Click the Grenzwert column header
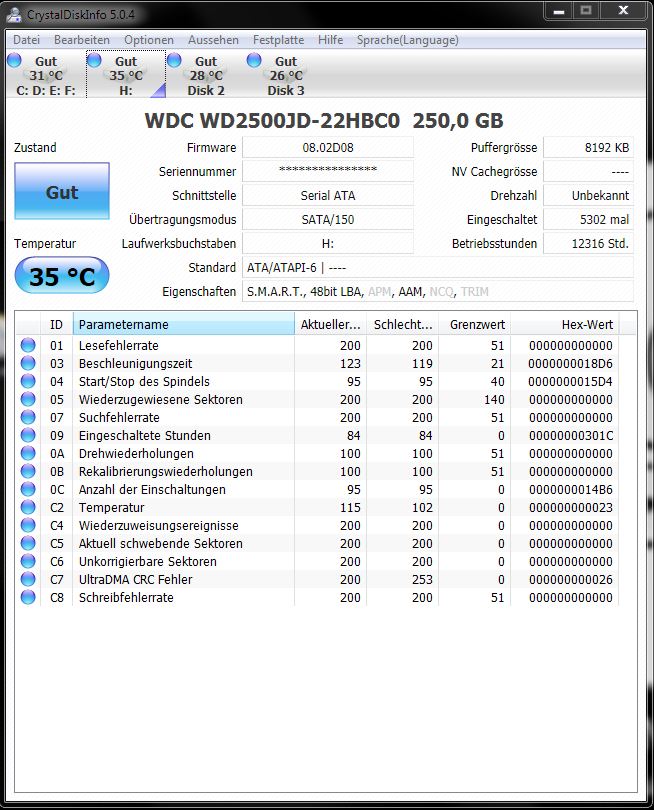 coord(475,324)
